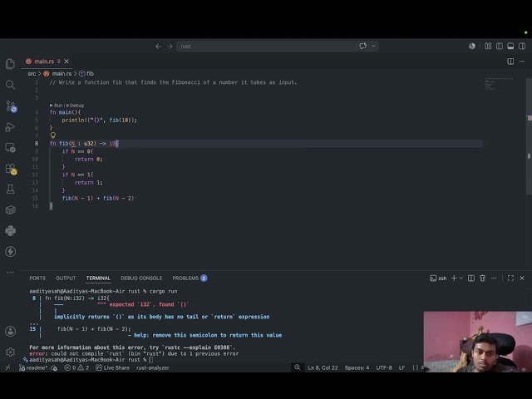Split the terminal pane

pos(471,278)
